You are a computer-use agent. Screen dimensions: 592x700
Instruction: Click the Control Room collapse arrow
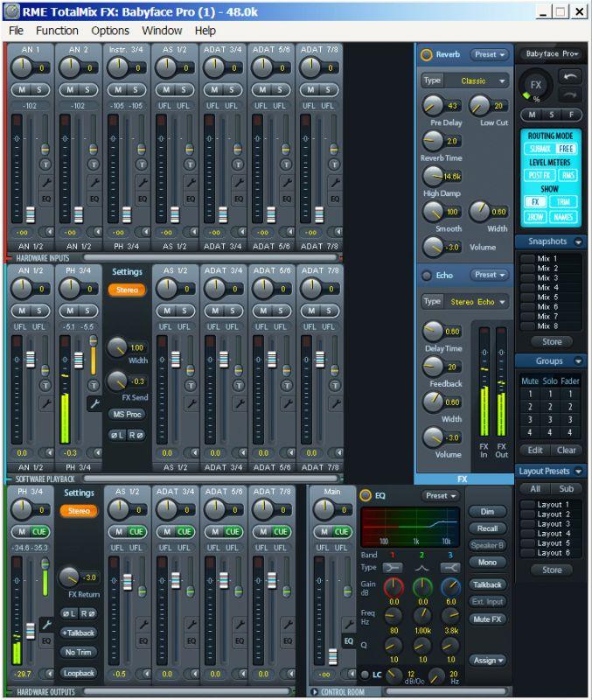pyautogui.click(x=314, y=692)
